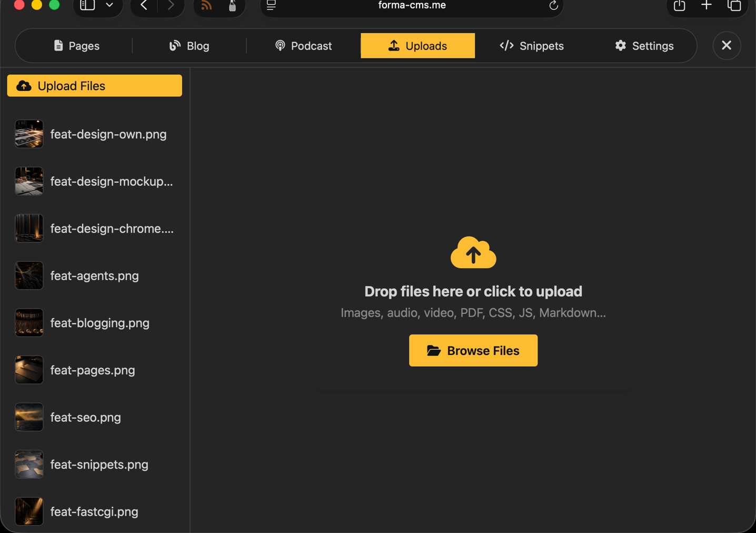The width and height of the screenshot is (756, 533).
Task: Click the Browse Files button
Action: [x=473, y=350]
